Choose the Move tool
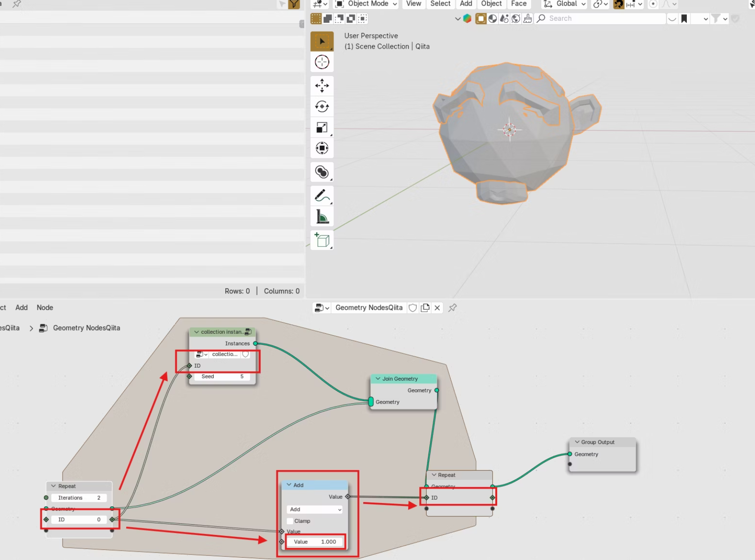This screenshot has height=560, width=755. click(x=322, y=86)
